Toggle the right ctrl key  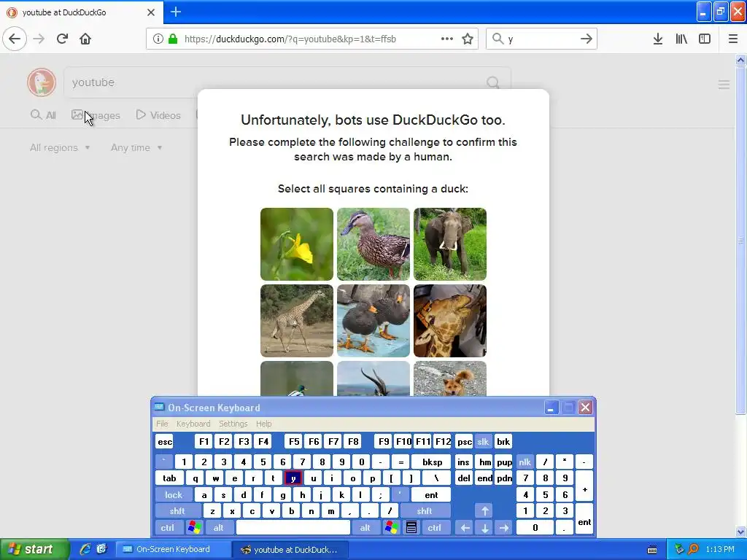(435, 528)
